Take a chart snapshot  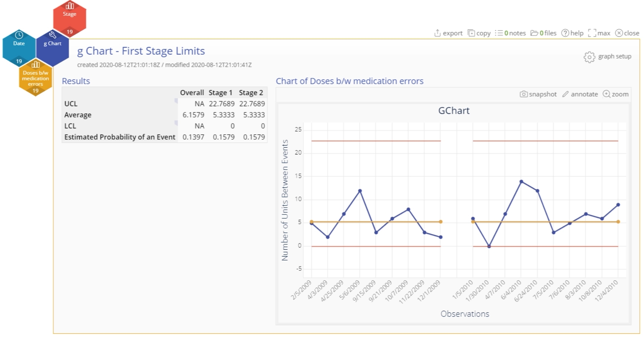pyautogui.click(x=538, y=94)
